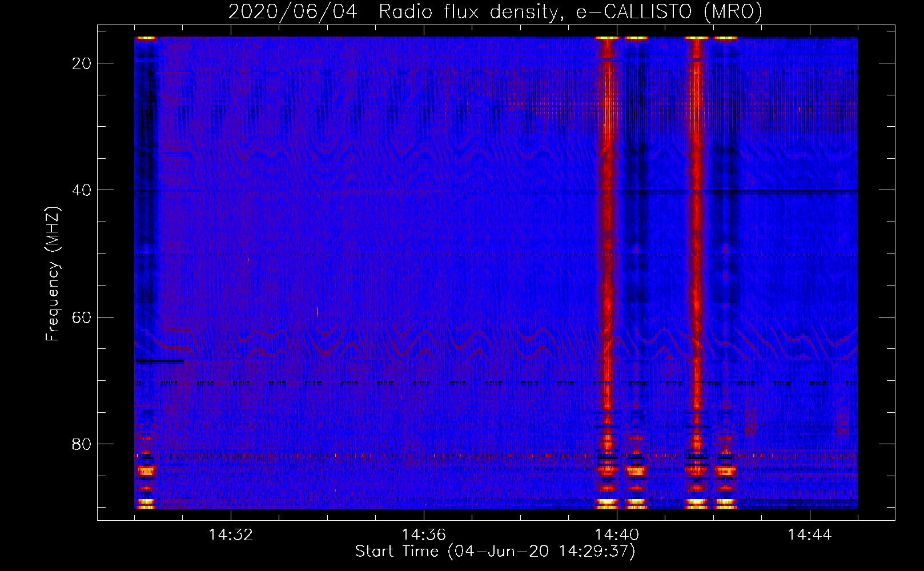Click the 40 frequency tick label
Image resolution: width=924 pixels, height=571 pixels.
(82, 190)
